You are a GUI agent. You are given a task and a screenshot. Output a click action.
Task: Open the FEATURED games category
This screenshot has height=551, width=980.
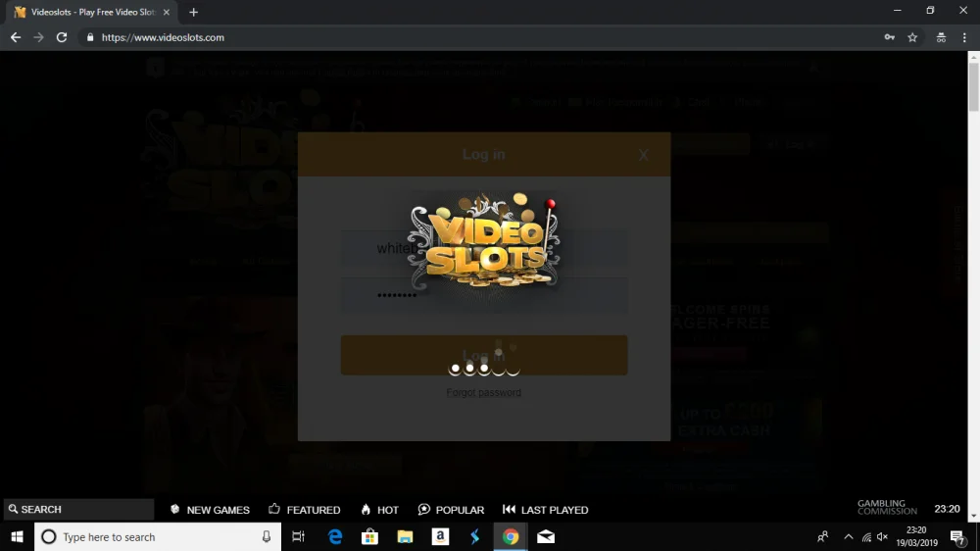pyautogui.click(x=305, y=510)
